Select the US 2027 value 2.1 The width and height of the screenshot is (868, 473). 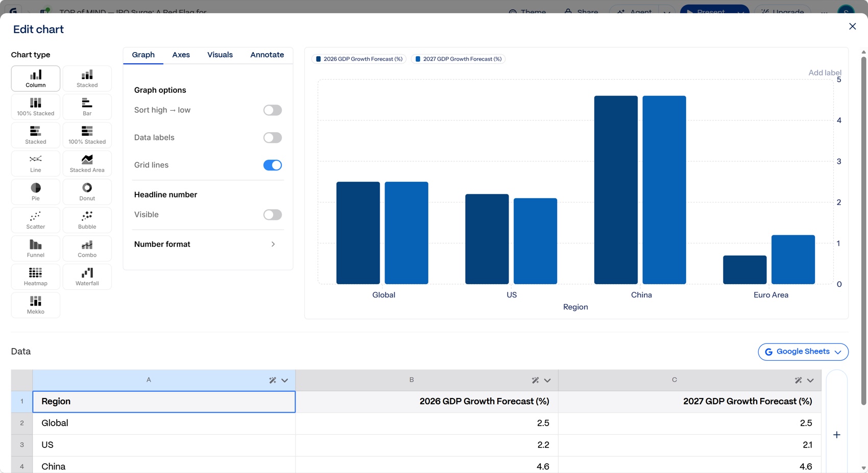[x=690, y=445]
